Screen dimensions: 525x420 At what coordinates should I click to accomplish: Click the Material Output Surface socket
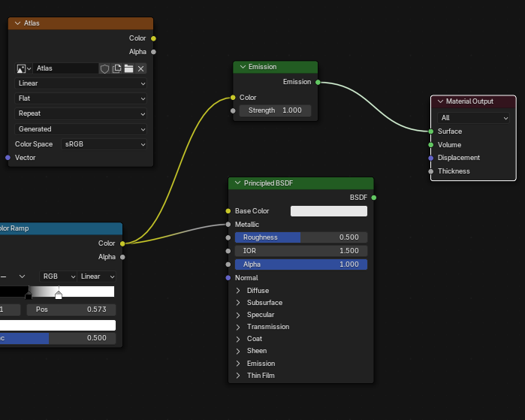[x=431, y=131]
